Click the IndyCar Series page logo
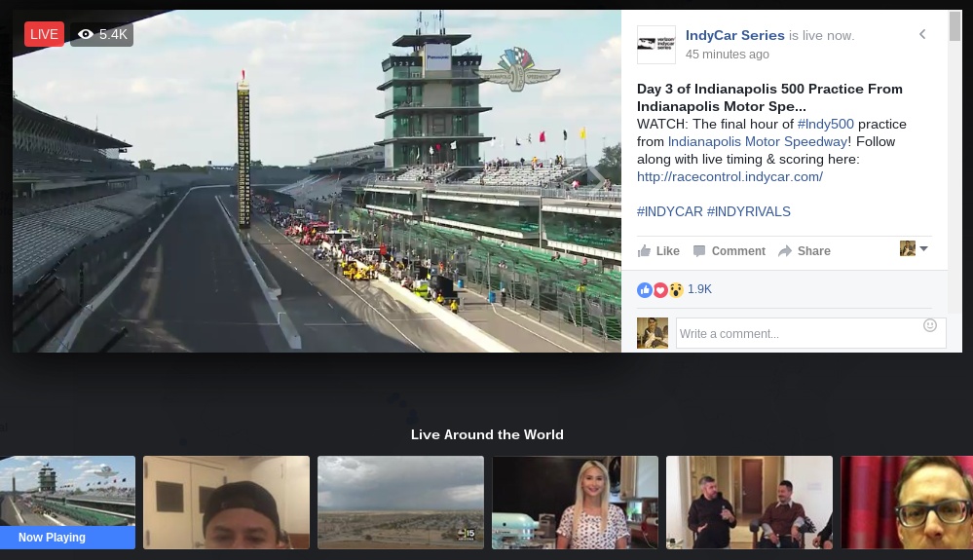This screenshot has height=560, width=973. [655, 45]
